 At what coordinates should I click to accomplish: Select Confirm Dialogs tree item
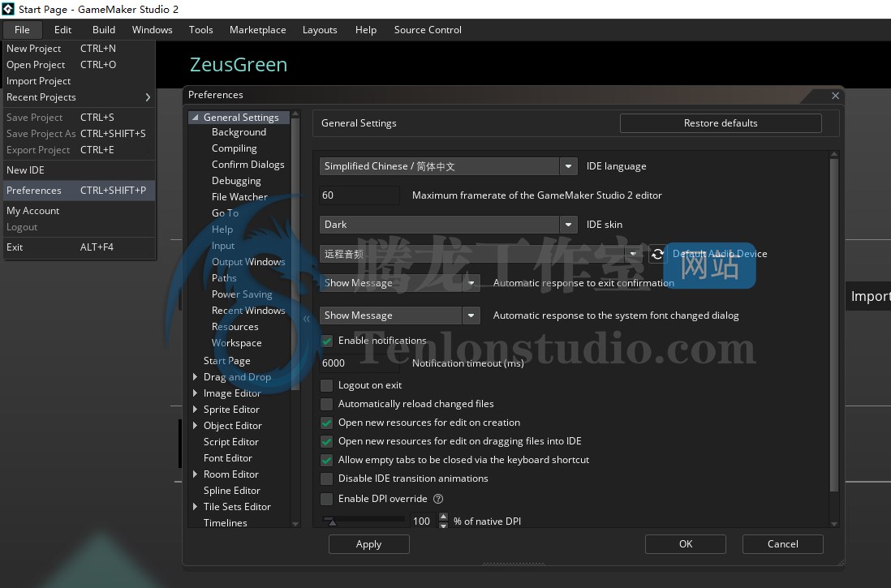[247, 164]
